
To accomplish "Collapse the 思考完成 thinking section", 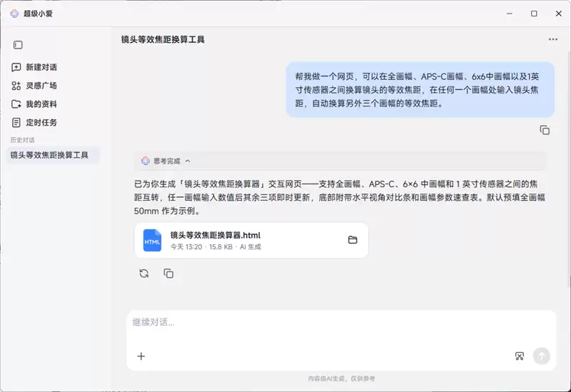I will 188,161.
